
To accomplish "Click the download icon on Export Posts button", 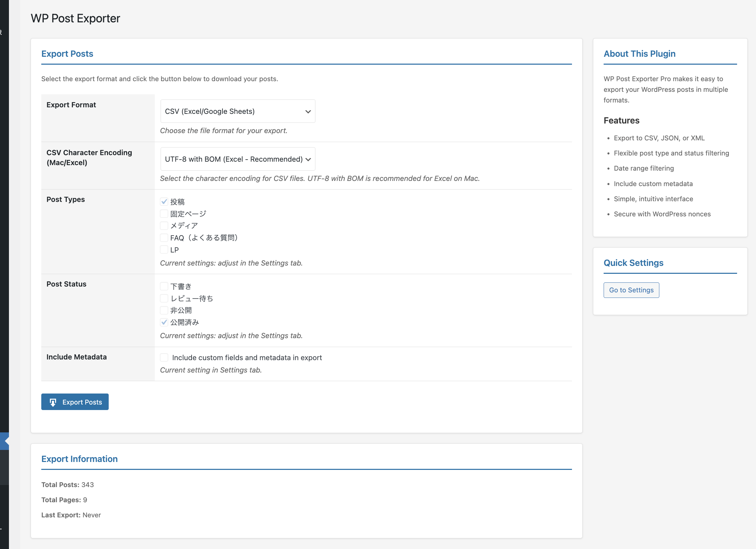I will pyautogui.click(x=53, y=402).
